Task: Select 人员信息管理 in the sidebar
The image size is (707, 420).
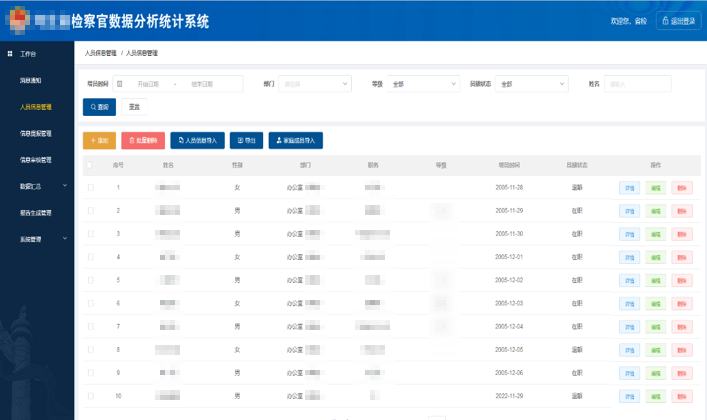Action: [36, 107]
